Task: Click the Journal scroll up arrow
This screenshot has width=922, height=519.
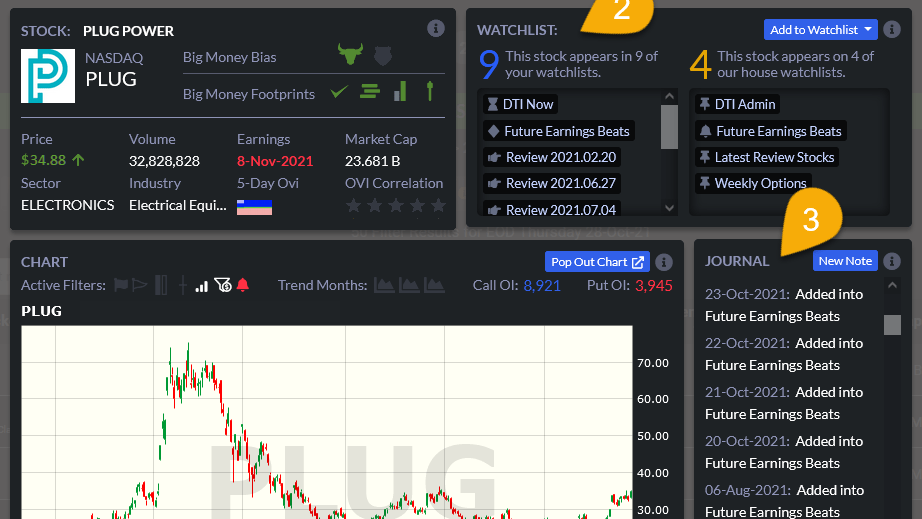Action: point(892,285)
